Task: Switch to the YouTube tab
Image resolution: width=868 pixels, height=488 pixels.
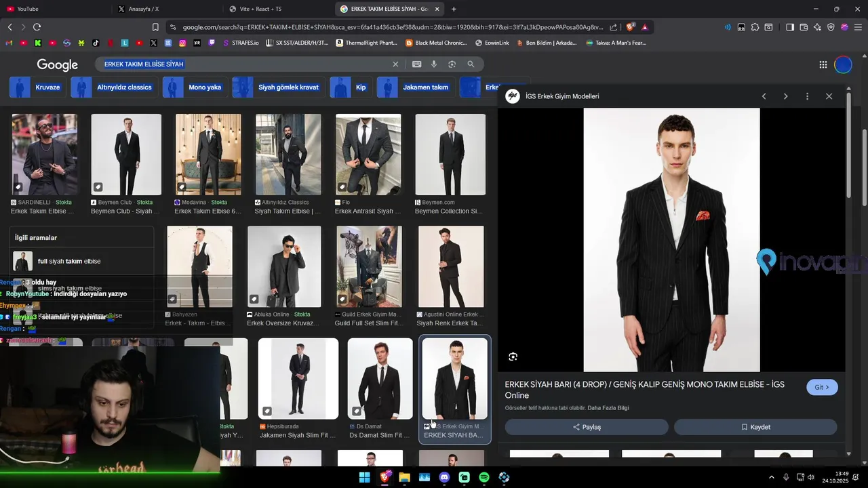Action: point(54,9)
